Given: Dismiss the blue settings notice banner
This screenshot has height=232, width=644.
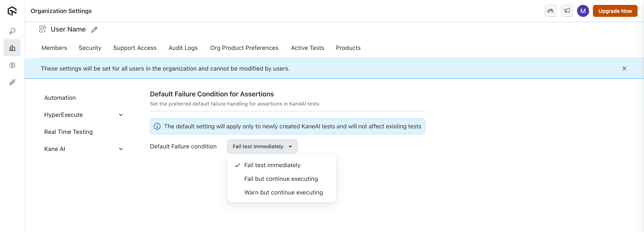Looking at the screenshot, I should [x=624, y=69].
